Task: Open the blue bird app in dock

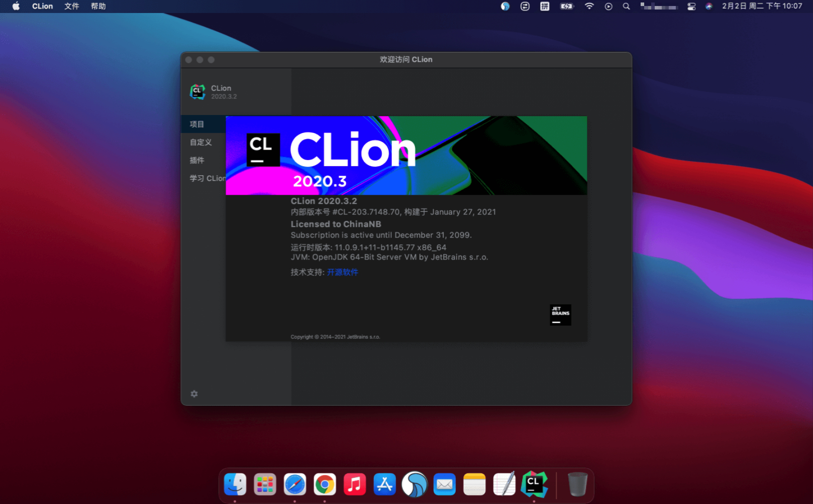Action: coord(415,484)
